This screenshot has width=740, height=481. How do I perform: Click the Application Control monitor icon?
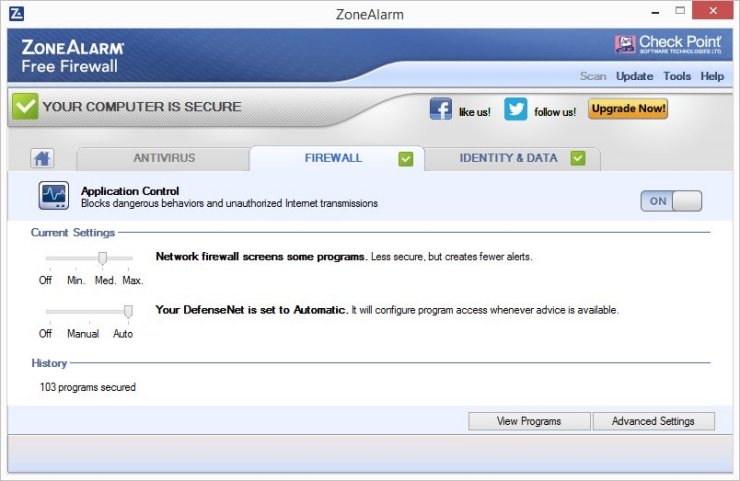pyautogui.click(x=54, y=195)
